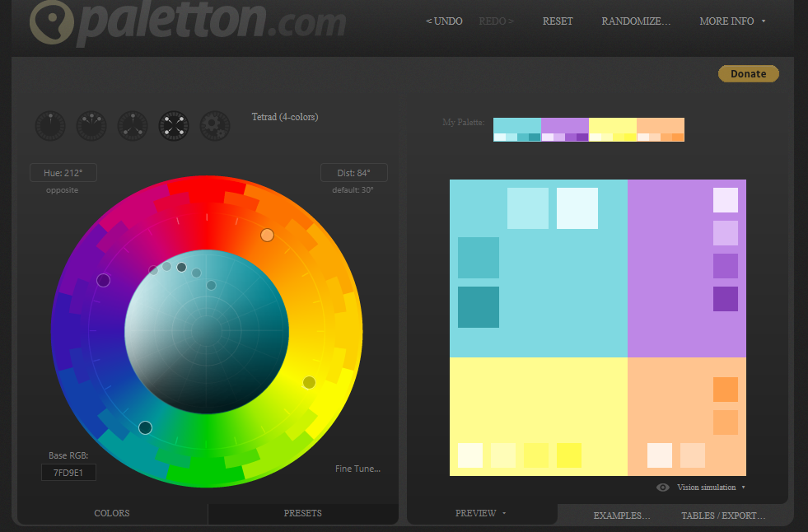The image size is (808, 532).
Task: Click the dark teal swatch in preview
Action: [479, 307]
